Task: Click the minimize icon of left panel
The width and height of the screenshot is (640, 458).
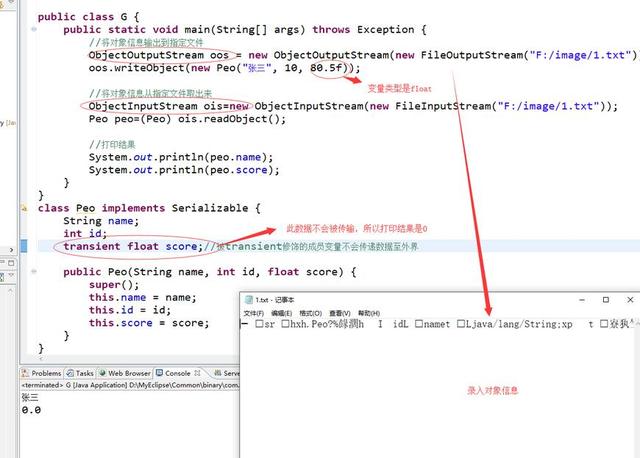Action: click(x=2, y=263)
